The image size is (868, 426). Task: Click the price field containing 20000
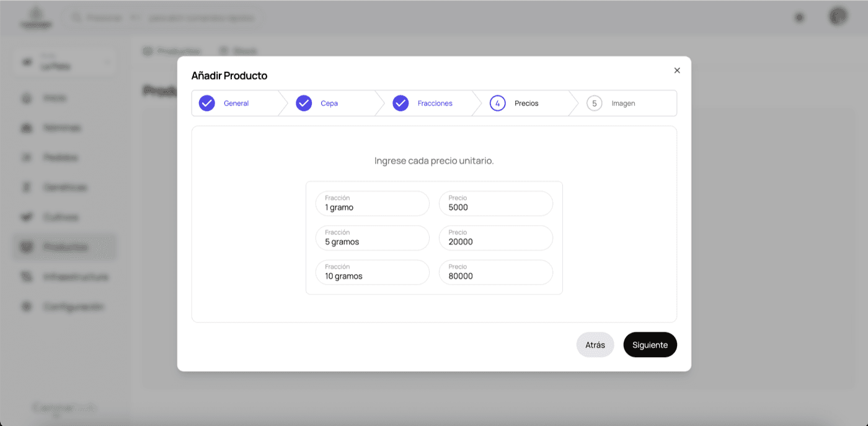coord(496,238)
